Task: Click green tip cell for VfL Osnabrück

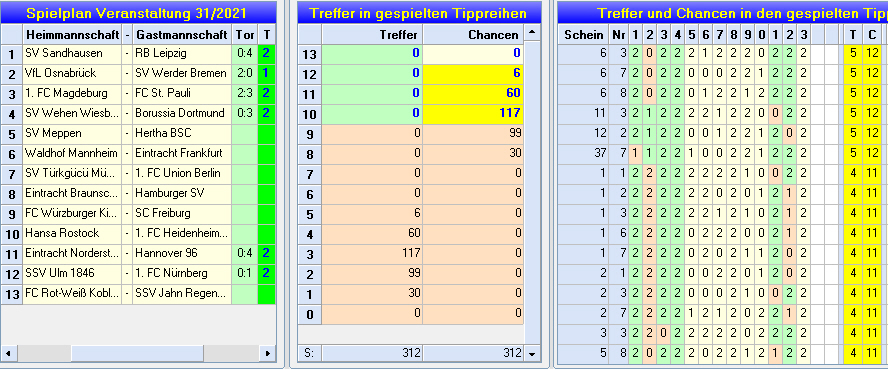Action: click(x=266, y=74)
